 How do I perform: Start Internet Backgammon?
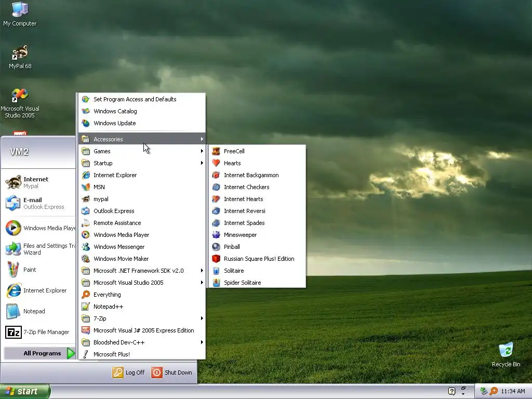(258, 175)
